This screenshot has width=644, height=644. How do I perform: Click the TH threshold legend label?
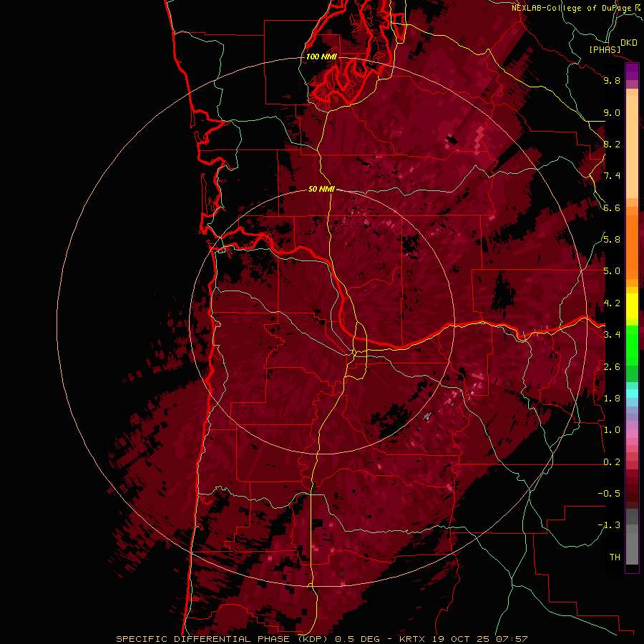tap(615, 557)
